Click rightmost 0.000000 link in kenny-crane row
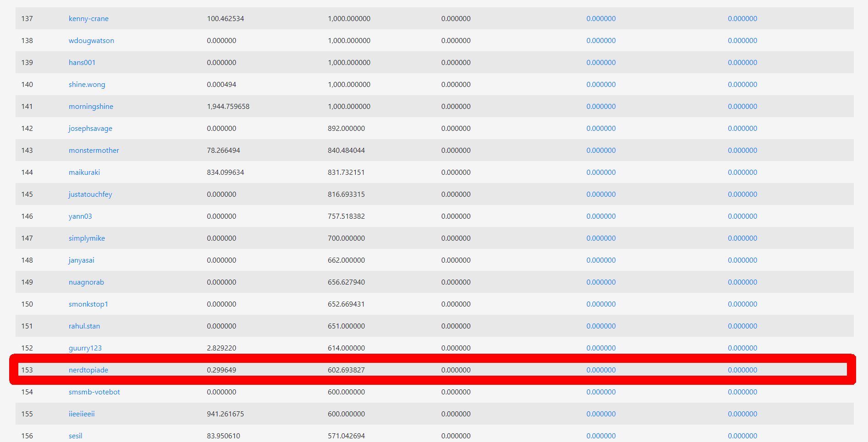Viewport: 868px width, 442px height. (x=743, y=19)
